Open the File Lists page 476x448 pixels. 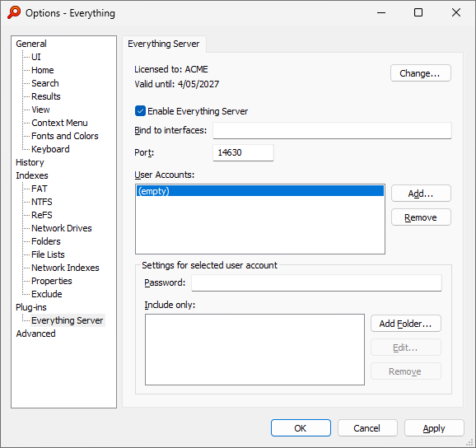pyautogui.click(x=48, y=255)
